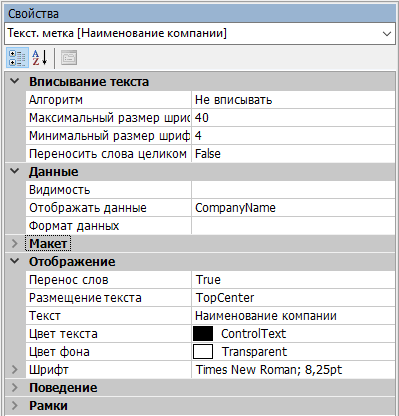Open the object selector dropdown arrow

(x=387, y=34)
